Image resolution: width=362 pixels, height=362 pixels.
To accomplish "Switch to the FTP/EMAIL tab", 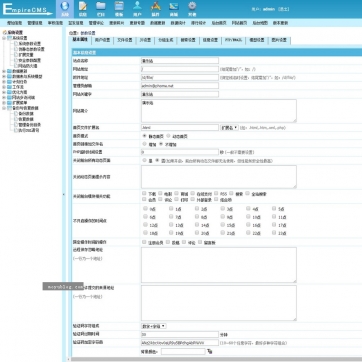I will click(233, 40).
